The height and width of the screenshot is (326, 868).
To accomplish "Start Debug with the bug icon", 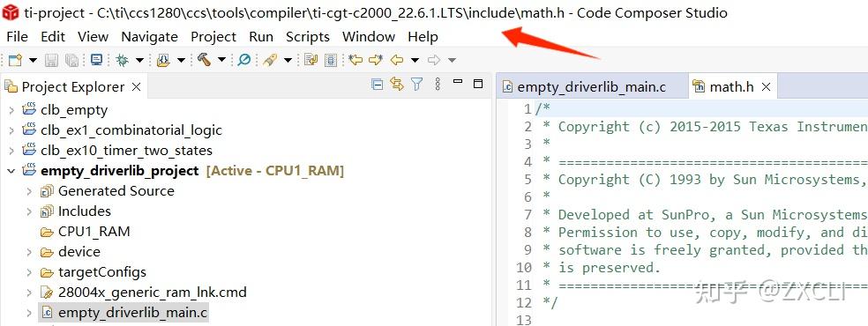I will (123, 60).
